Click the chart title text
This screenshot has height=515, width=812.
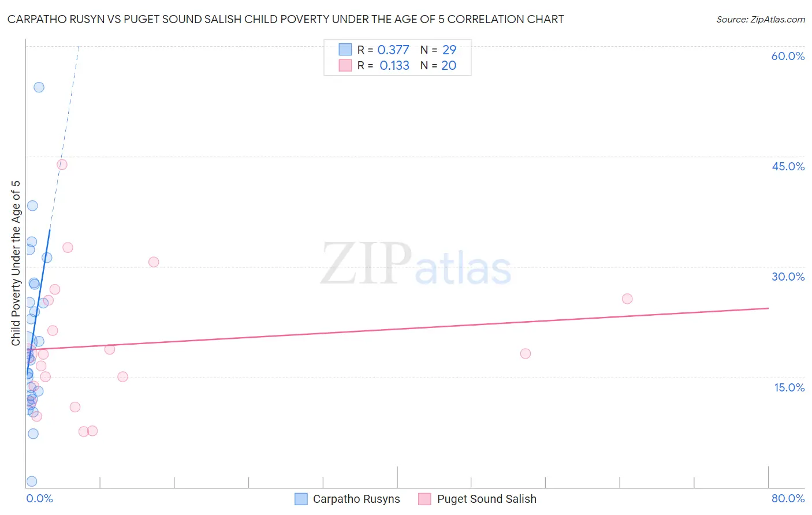(285, 19)
